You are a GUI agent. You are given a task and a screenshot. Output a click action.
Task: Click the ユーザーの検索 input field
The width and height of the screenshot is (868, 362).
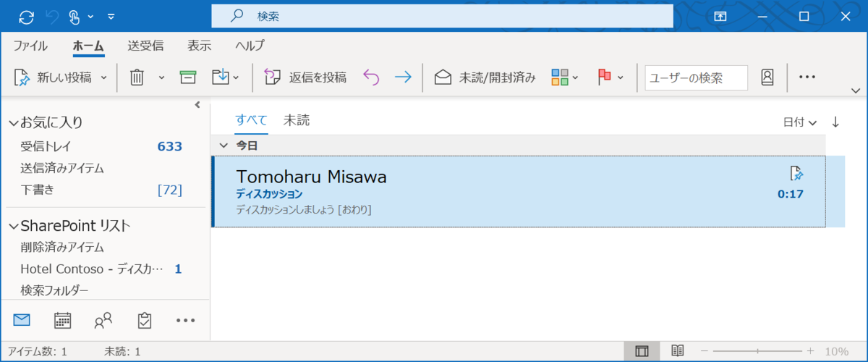(x=697, y=77)
